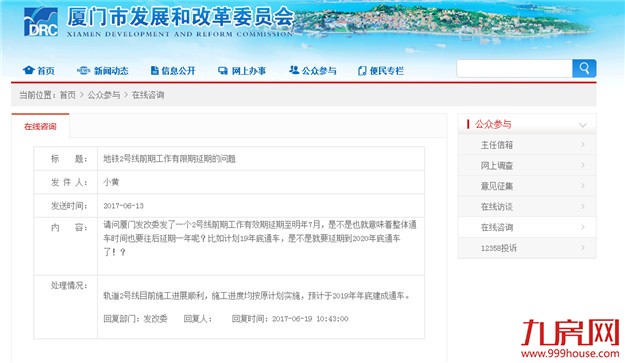This screenshot has width=625, height=363.
Task: Click the arrow next to 意见征集
Action: 583,186
